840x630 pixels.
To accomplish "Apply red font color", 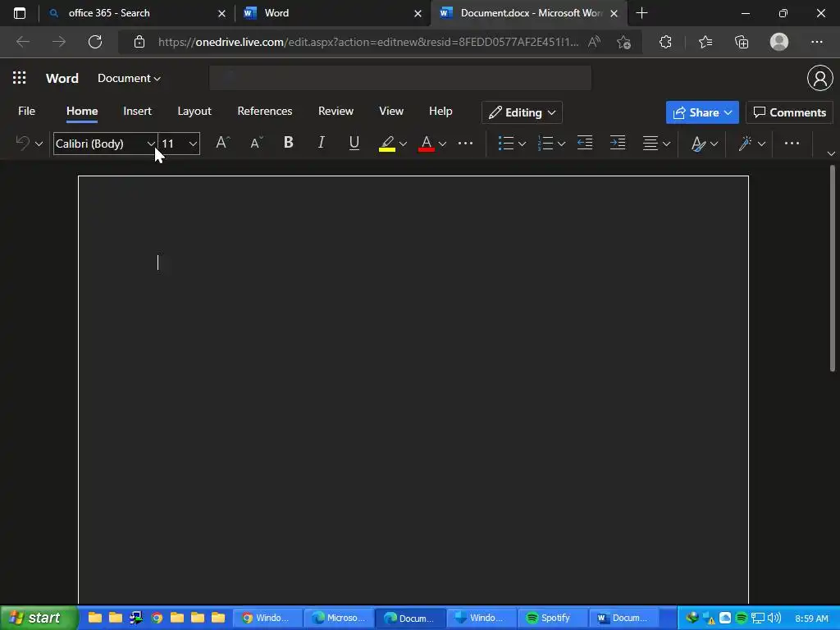I will pyautogui.click(x=427, y=143).
